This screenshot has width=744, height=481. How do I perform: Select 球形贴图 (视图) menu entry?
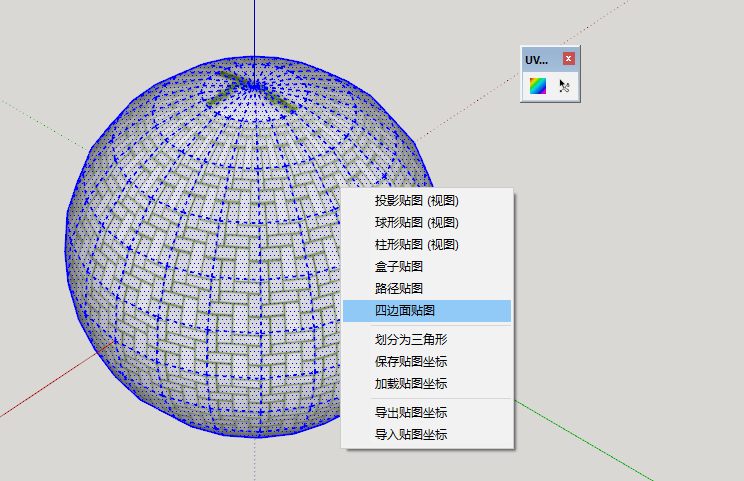[416, 223]
